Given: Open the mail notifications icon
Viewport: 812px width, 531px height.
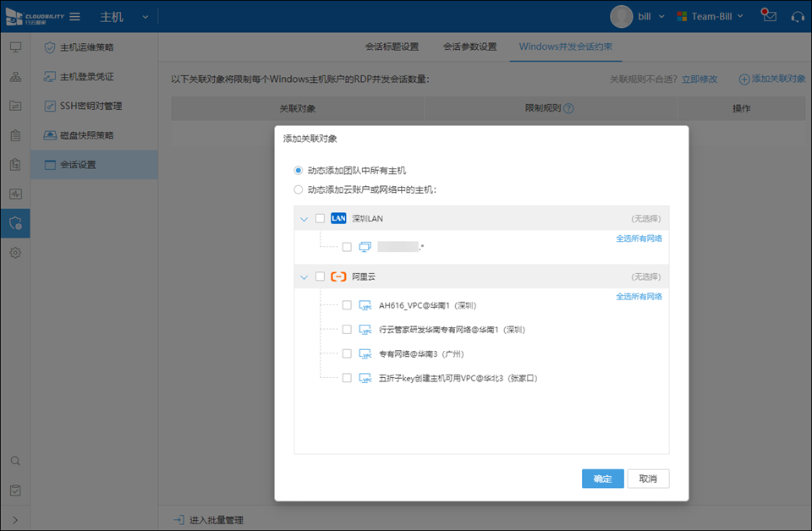Looking at the screenshot, I should point(768,16).
